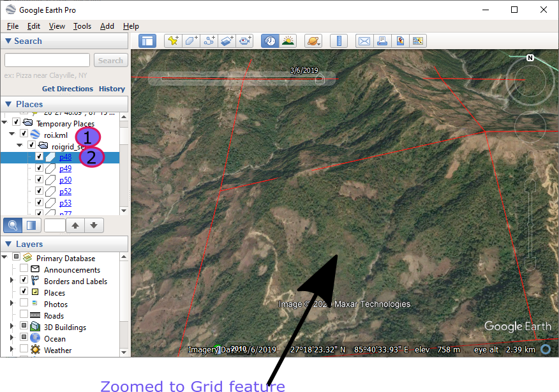Viewport: 559px width, 392px height.
Task: Select the Add Polygon tool
Action: 191,41
